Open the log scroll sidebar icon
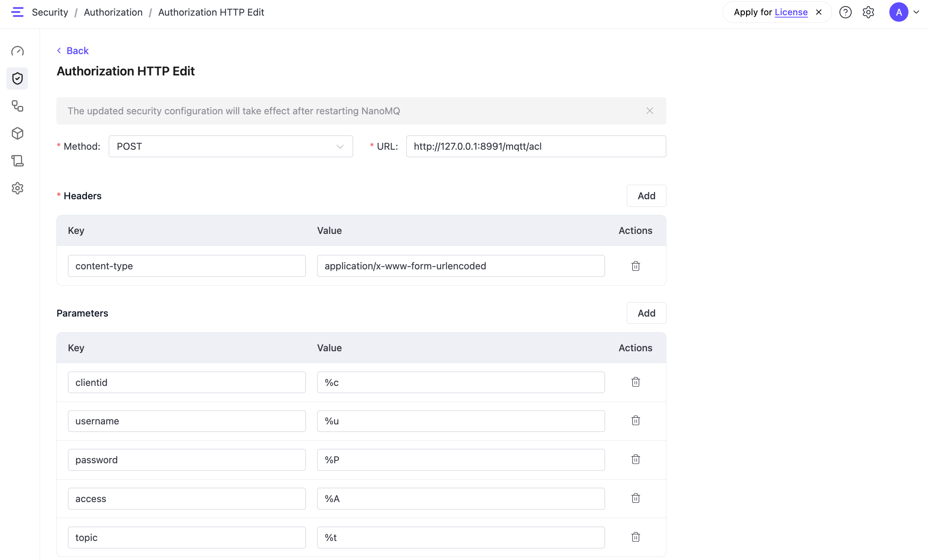Screen dimensions: 929x560 (x=18, y=161)
